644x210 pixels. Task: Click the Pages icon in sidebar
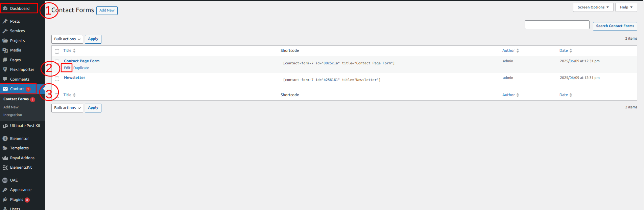5,60
